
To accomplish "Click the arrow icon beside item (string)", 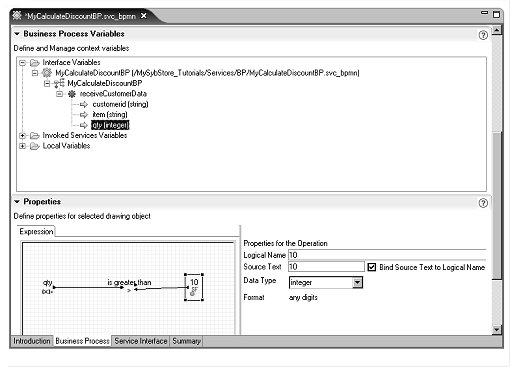I will [x=84, y=115].
